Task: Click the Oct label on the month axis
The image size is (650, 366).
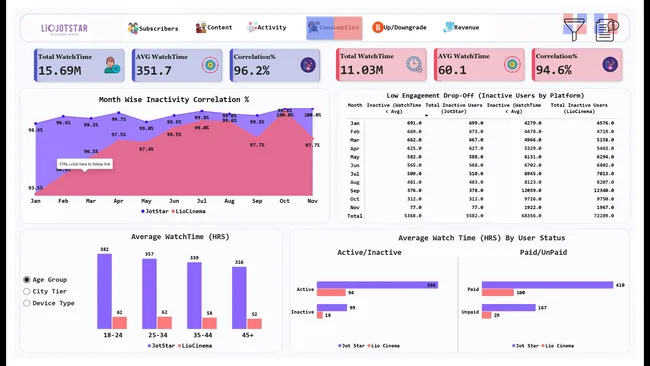Action: click(x=284, y=201)
